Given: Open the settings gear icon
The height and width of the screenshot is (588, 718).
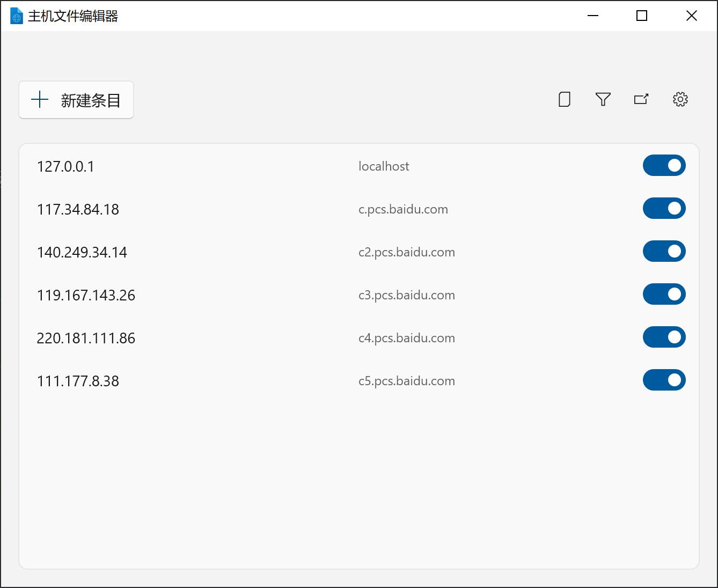Looking at the screenshot, I should [x=680, y=99].
